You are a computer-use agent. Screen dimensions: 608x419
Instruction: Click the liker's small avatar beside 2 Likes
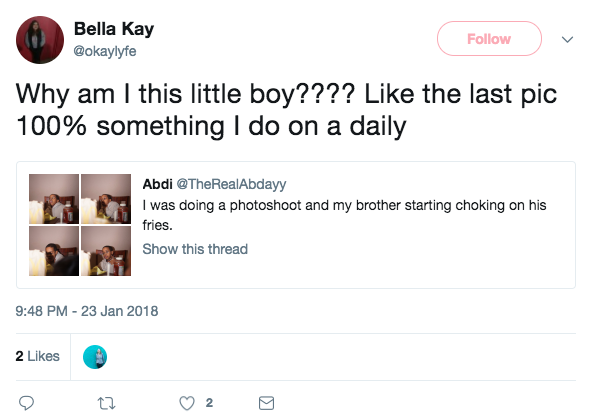tap(93, 357)
